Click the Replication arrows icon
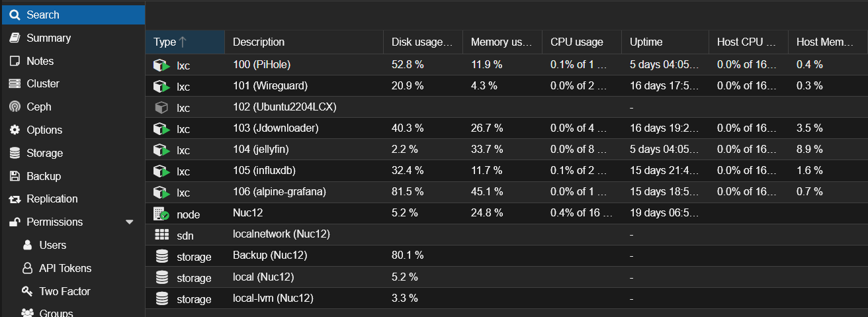Viewport: 868px width, 317px height. 15,199
